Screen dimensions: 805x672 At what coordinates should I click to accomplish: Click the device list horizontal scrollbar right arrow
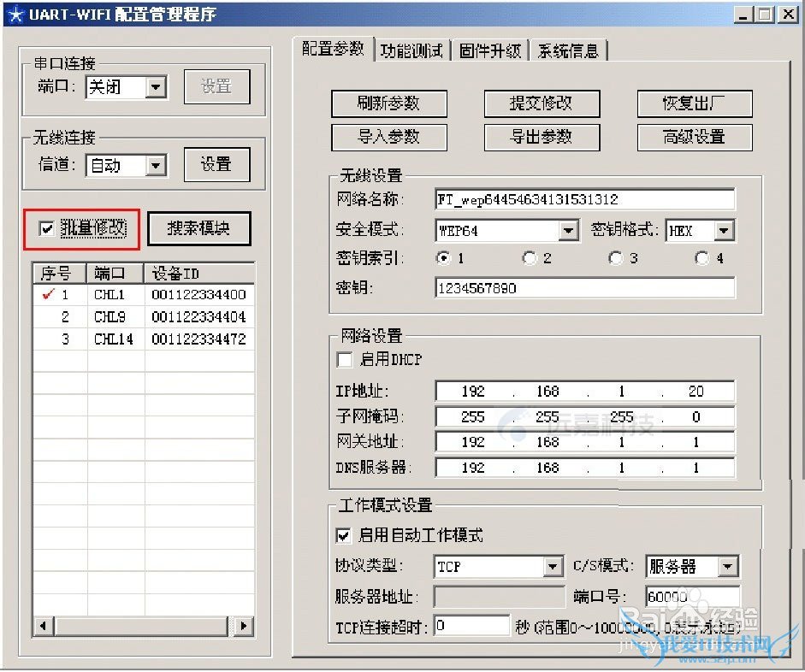(x=244, y=627)
